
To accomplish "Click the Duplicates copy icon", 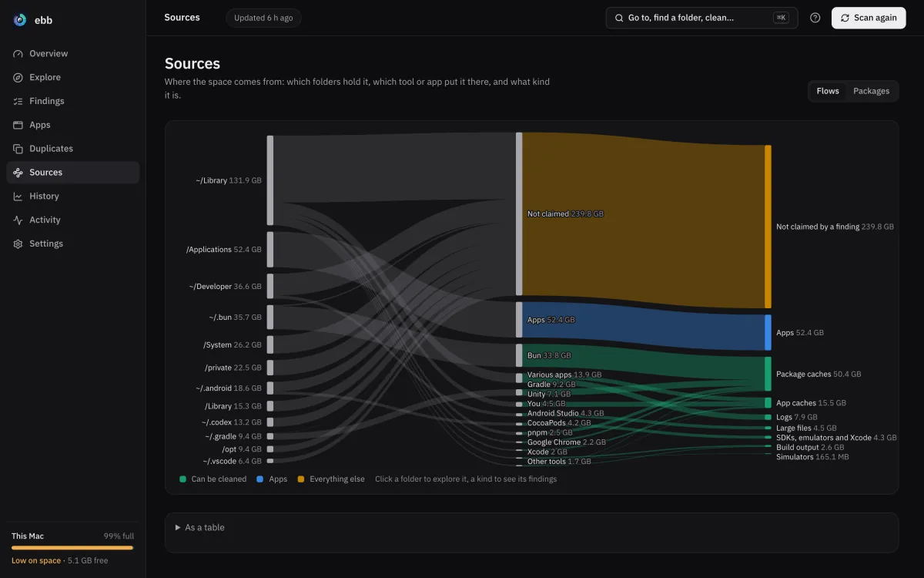I will pyautogui.click(x=18, y=149).
